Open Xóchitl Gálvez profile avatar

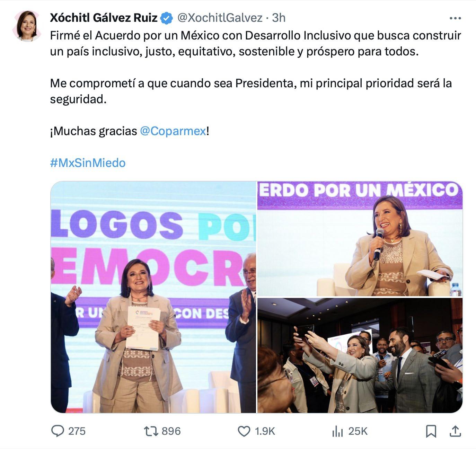coord(27,26)
